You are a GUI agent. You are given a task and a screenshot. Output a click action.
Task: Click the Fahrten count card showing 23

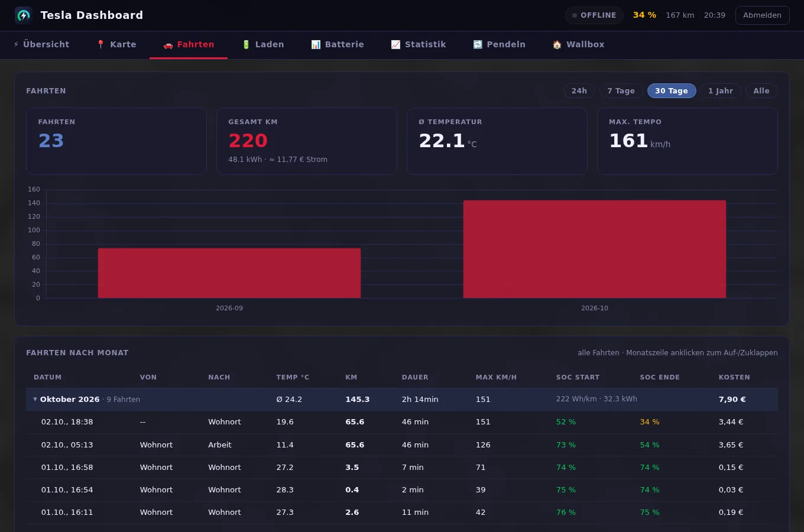click(x=116, y=141)
